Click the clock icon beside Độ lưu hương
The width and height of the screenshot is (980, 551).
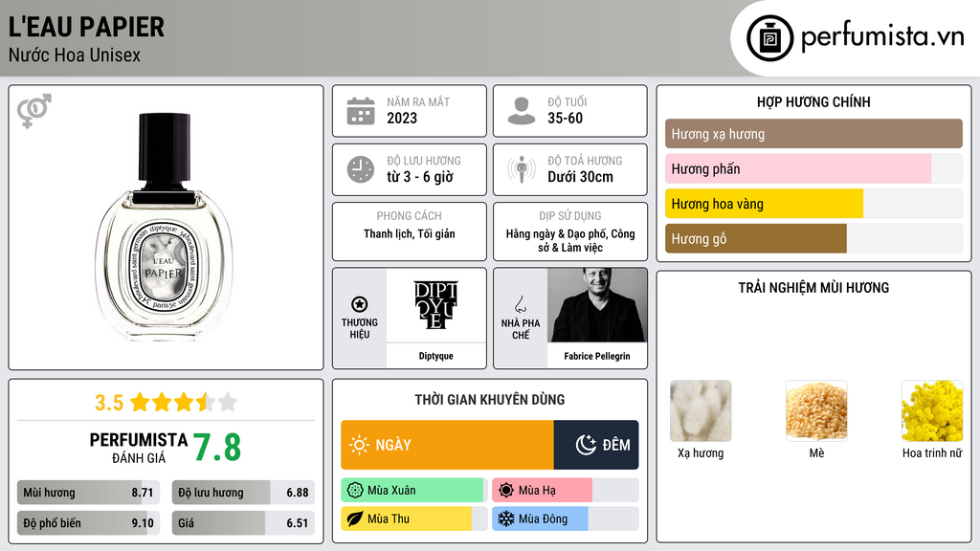[361, 169]
